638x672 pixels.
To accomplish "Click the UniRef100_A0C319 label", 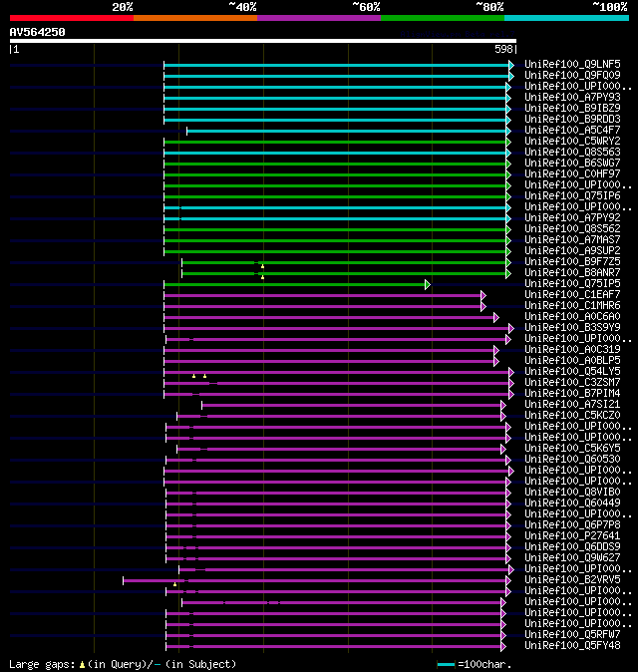I will (x=572, y=350).
